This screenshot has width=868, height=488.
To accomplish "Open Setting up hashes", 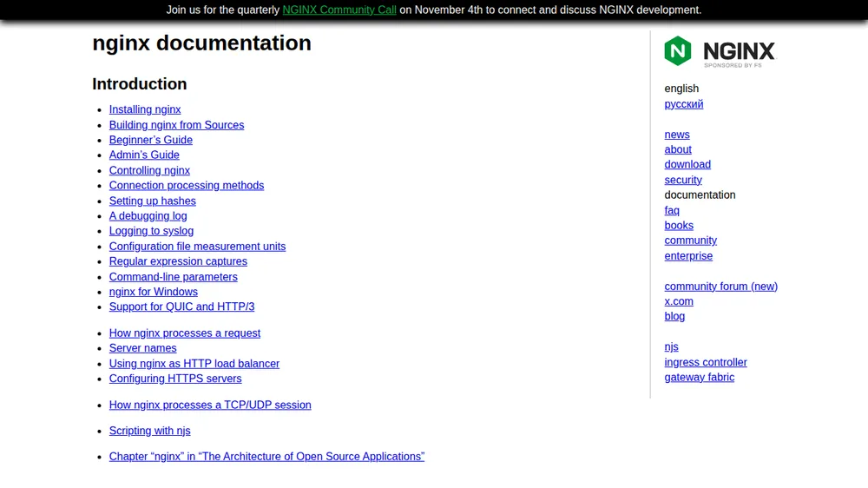I will point(152,201).
